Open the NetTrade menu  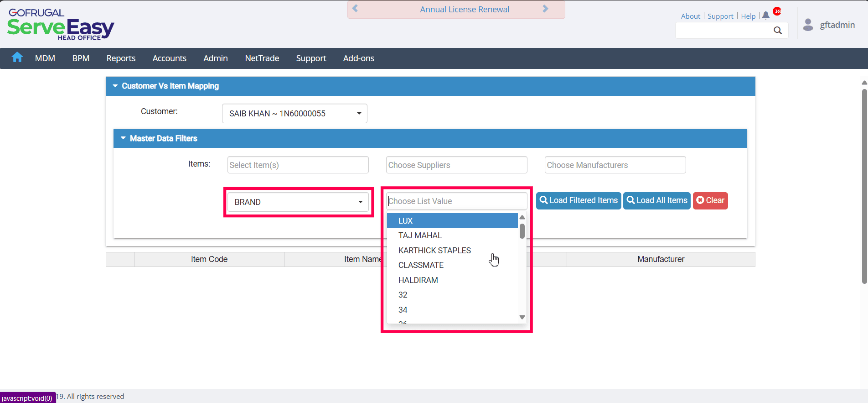(x=262, y=58)
